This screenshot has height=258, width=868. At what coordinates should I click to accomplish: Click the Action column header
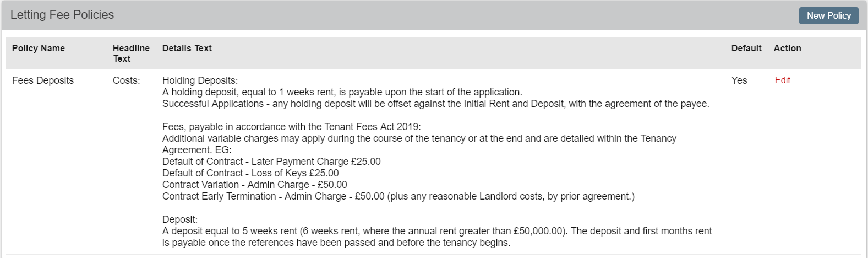point(788,48)
